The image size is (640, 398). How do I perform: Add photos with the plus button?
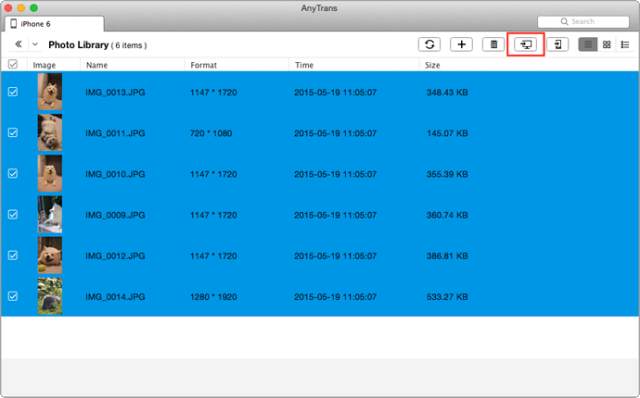(461, 44)
